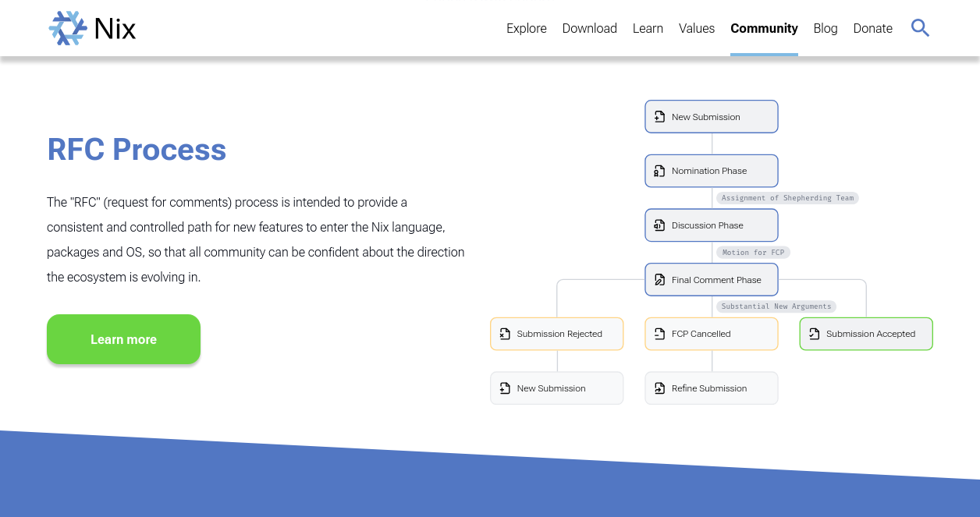
Task: Open the Values page
Action: tap(696, 28)
